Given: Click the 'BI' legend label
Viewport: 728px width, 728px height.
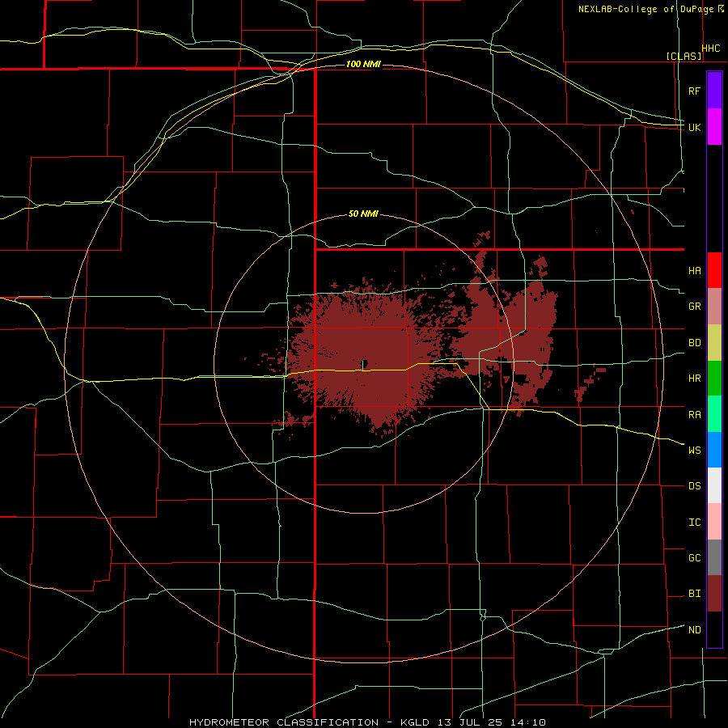Looking at the screenshot, I should [695, 594].
